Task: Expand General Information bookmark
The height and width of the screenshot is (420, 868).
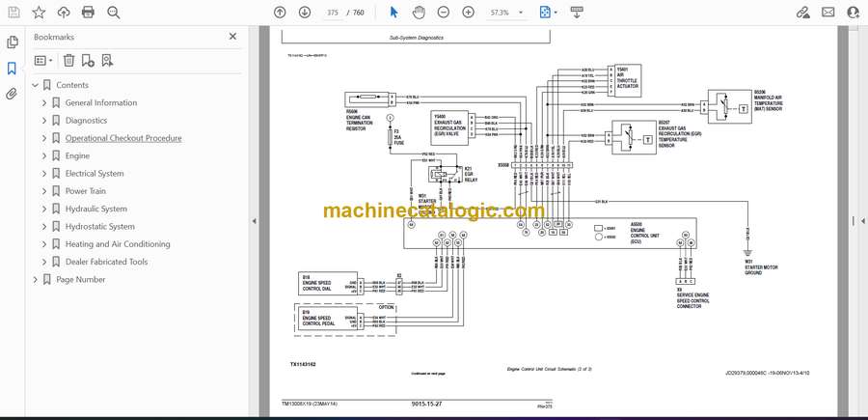Action: (x=44, y=103)
